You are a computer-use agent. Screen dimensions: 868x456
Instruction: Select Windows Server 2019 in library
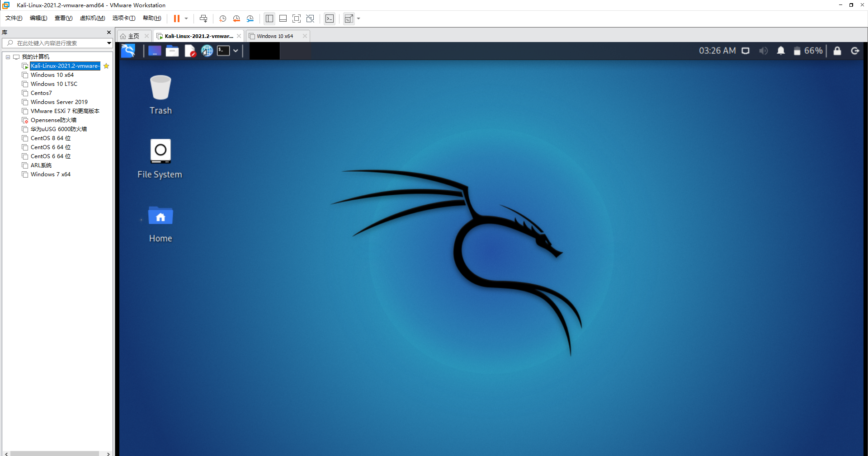point(59,102)
